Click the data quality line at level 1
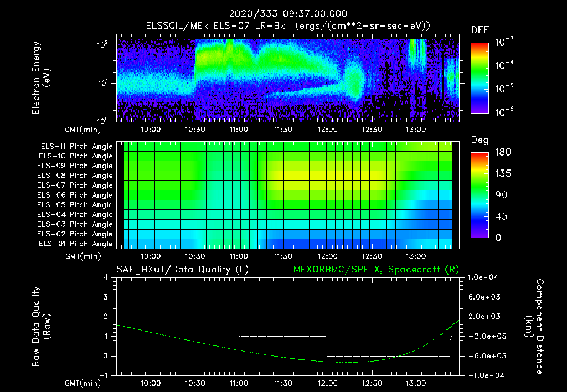The image size is (567, 392). pos(282,336)
